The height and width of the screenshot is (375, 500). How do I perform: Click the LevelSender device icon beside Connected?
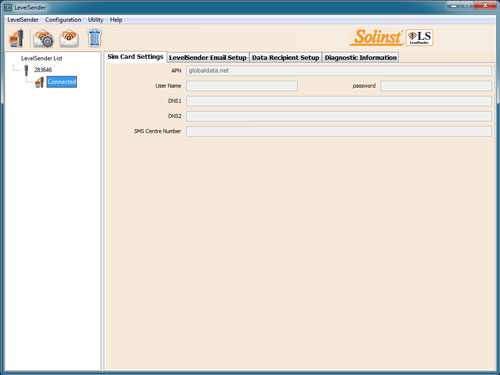pos(39,82)
